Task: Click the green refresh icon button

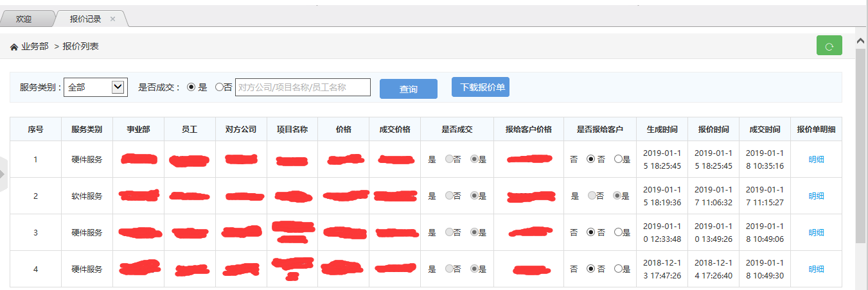Action: click(x=829, y=46)
